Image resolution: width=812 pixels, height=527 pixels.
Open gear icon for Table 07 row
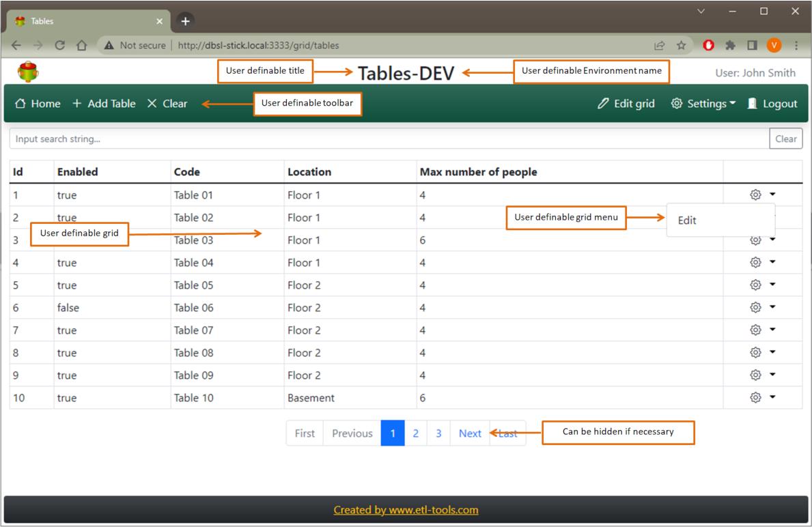click(x=755, y=330)
